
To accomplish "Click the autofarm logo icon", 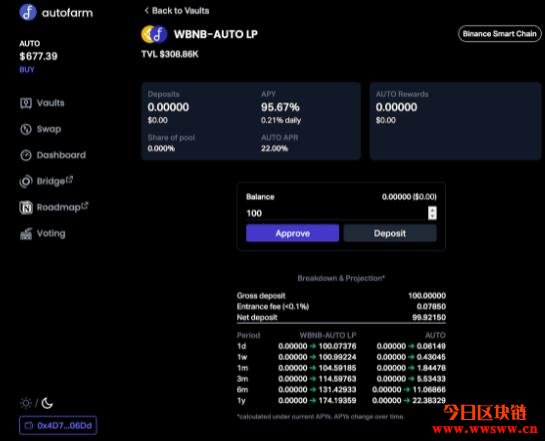I will [28, 13].
